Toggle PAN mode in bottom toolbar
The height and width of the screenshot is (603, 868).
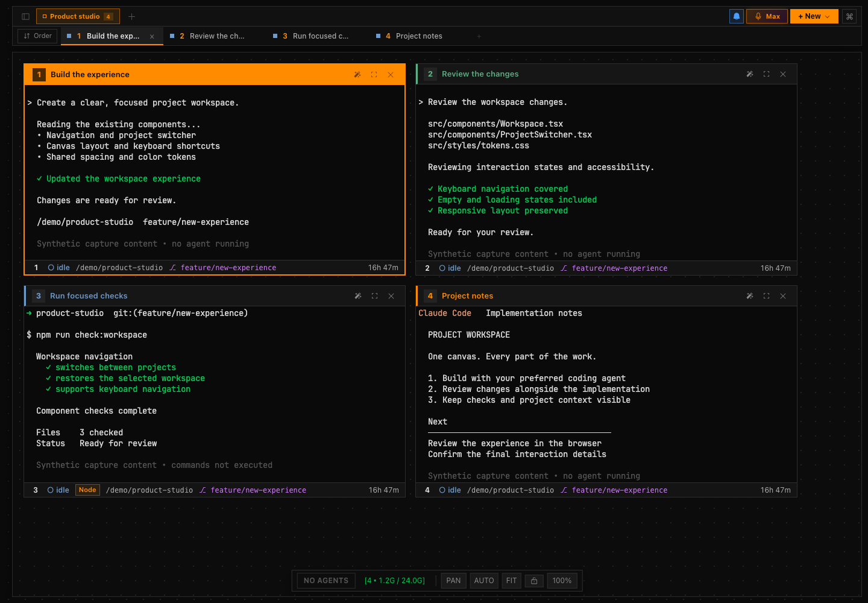(x=453, y=581)
